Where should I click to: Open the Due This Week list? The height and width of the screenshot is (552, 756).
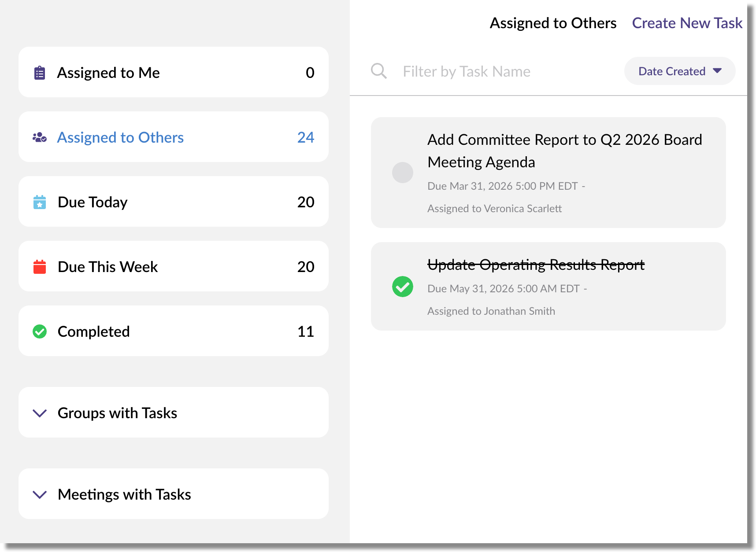pos(107,267)
